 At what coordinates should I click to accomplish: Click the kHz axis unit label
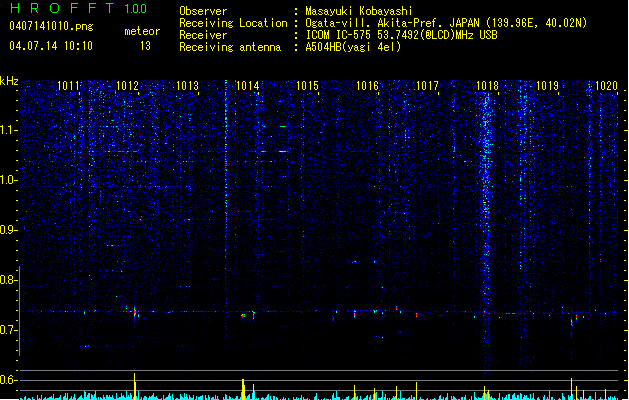point(9,81)
